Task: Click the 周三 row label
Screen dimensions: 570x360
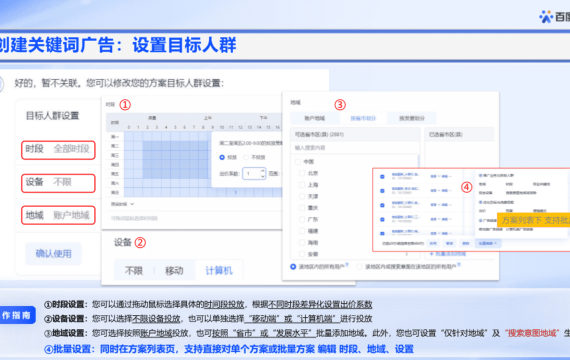Action: coord(115,155)
